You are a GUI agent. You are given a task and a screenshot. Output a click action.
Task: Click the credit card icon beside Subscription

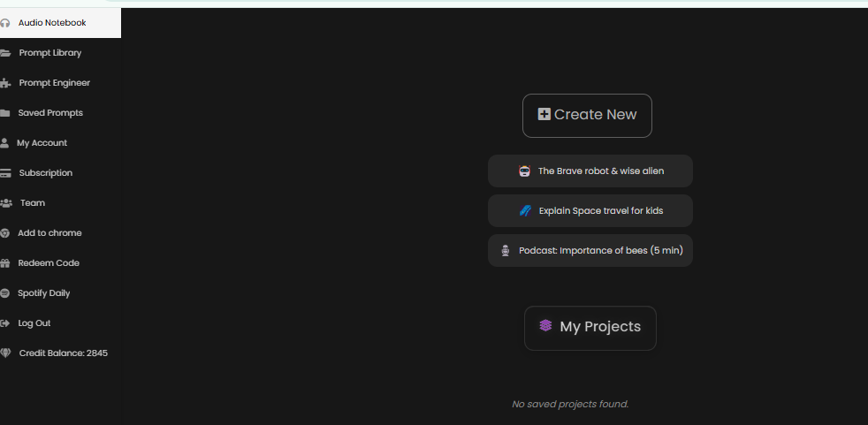pos(5,173)
